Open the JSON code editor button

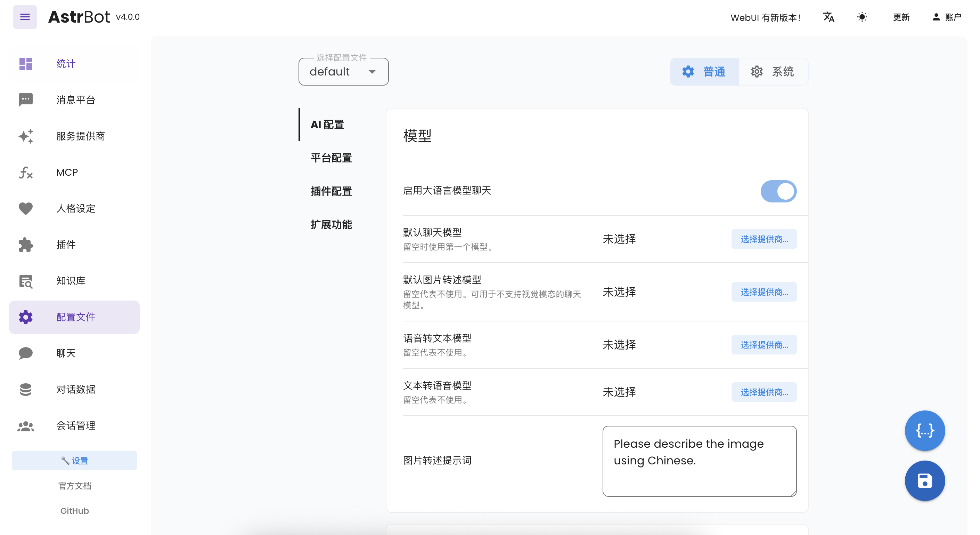924,431
